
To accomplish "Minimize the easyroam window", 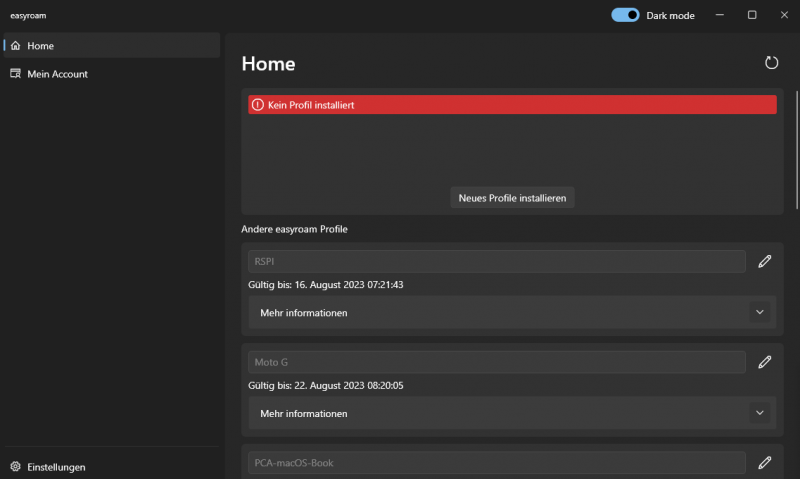I will coord(719,15).
